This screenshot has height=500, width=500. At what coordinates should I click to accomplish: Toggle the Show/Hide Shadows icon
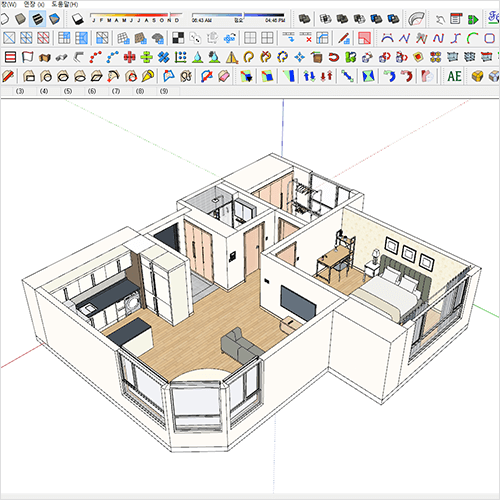pyautogui.click(x=77, y=19)
